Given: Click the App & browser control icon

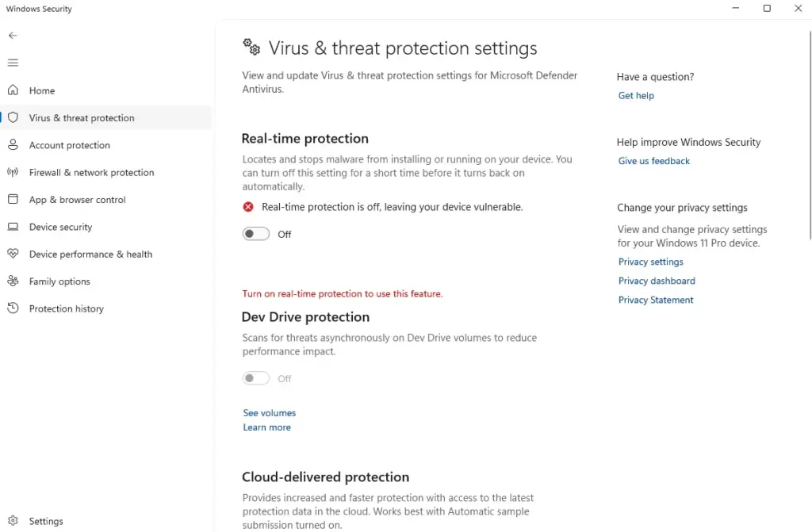Looking at the screenshot, I should 13,199.
